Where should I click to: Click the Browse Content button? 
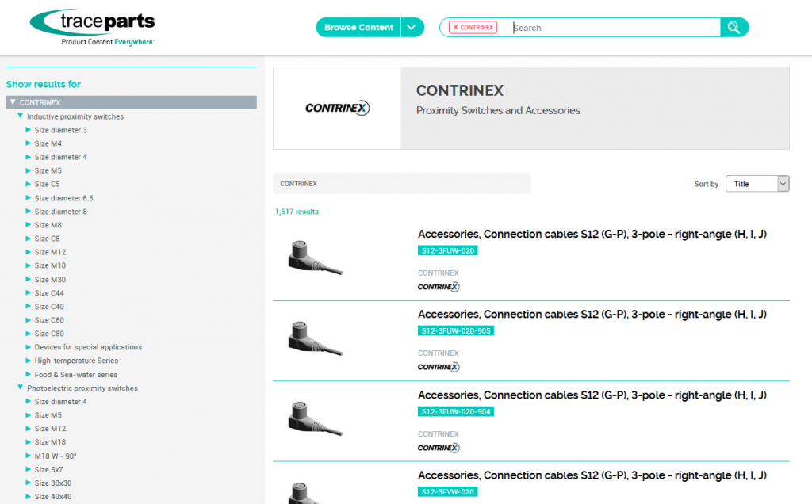tap(358, 28)
